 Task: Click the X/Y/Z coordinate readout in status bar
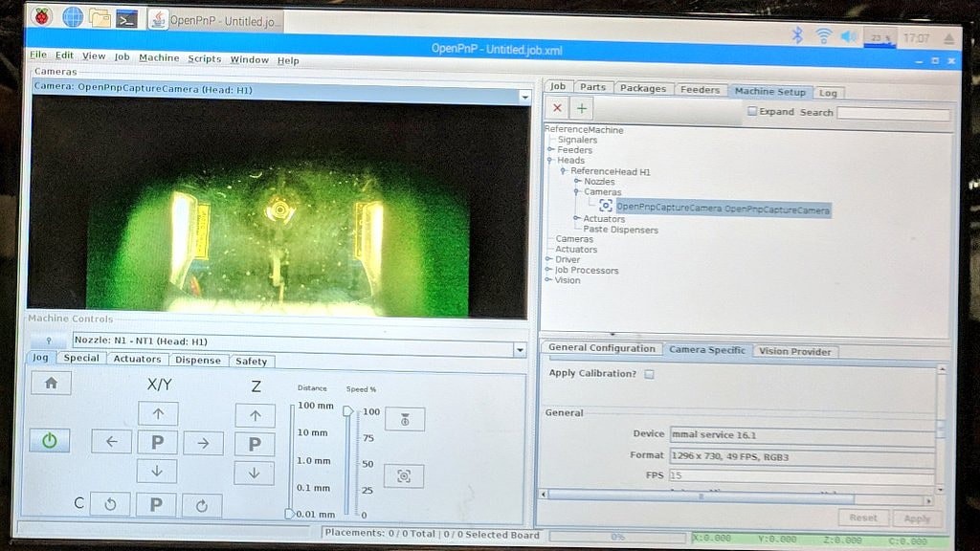(x=819, y=540)
